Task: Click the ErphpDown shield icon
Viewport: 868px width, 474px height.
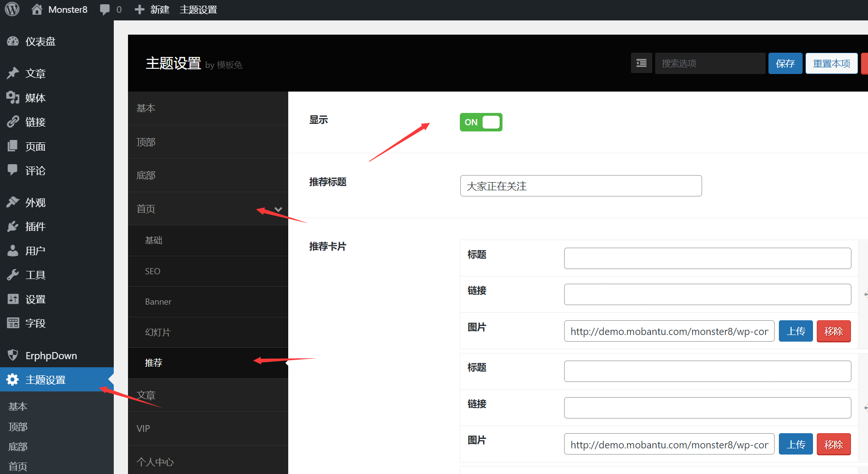Action: pyautogui.click(x=13, y=355)
